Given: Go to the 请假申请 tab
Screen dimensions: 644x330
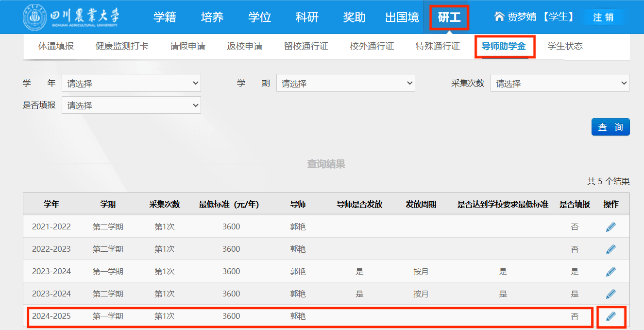Looking at the screenshot, I should pyautogui.click(x=187, y=47).
